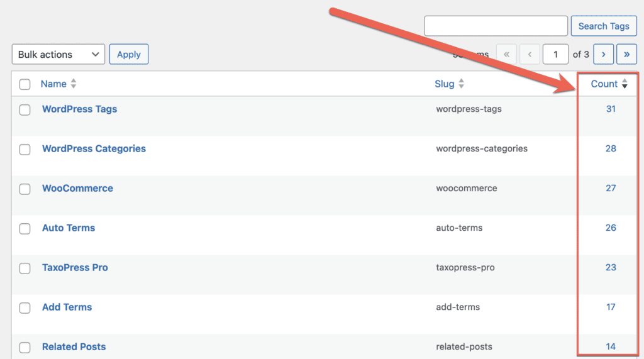The image size is (644, 359).
Task: Click the taxopress-pro slug text
Action: (465, 268)
